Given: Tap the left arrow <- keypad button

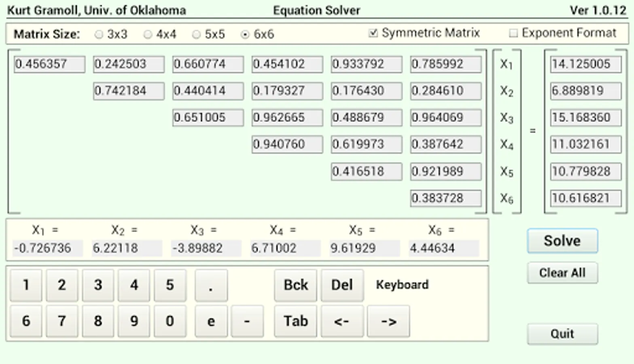Looking at the screenshot, I should [342, 322].
